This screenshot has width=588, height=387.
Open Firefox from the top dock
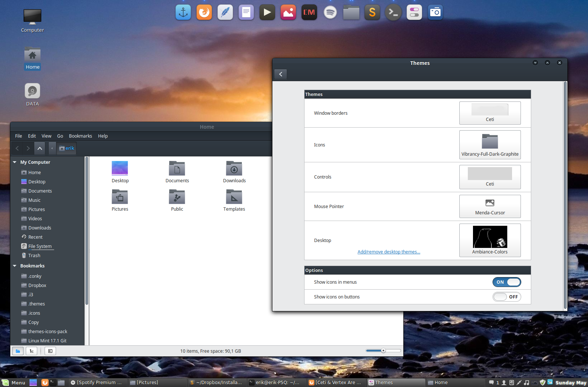[x=204, y=13]
